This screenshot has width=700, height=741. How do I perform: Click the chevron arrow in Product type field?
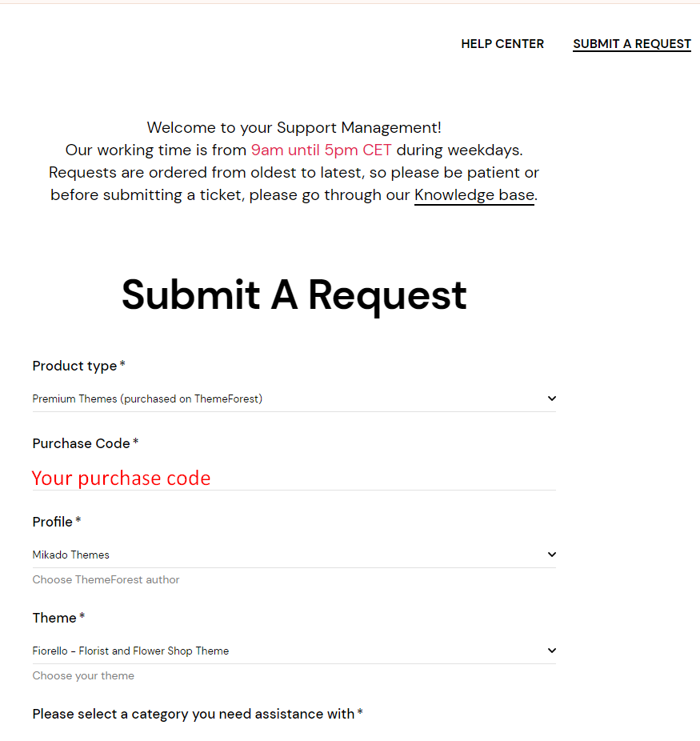point(551,399)
